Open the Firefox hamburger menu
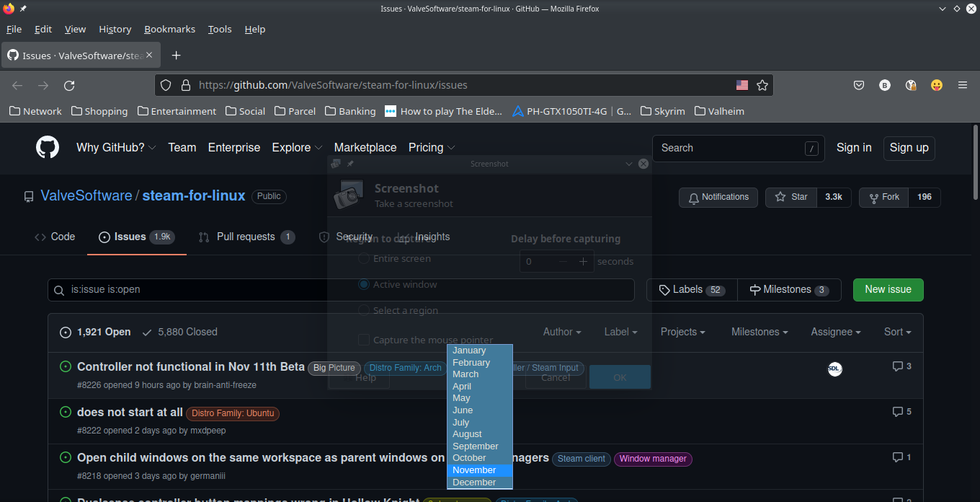980x502 pixels. pos(963,85)
